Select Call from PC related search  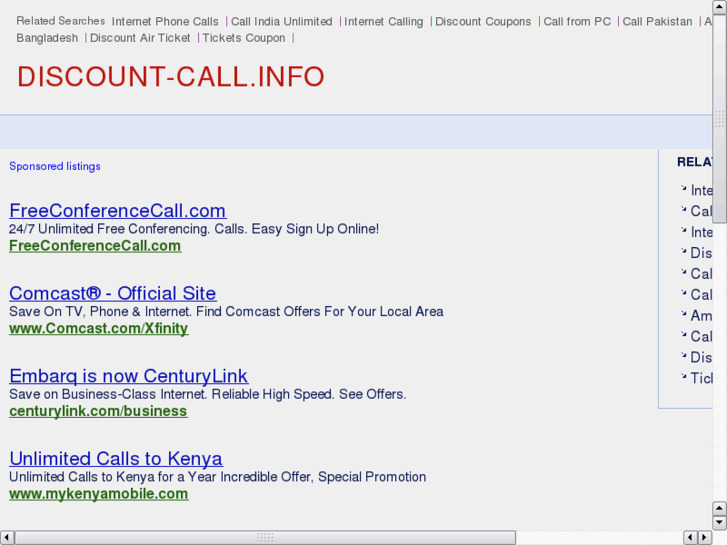tap(577, 21)
